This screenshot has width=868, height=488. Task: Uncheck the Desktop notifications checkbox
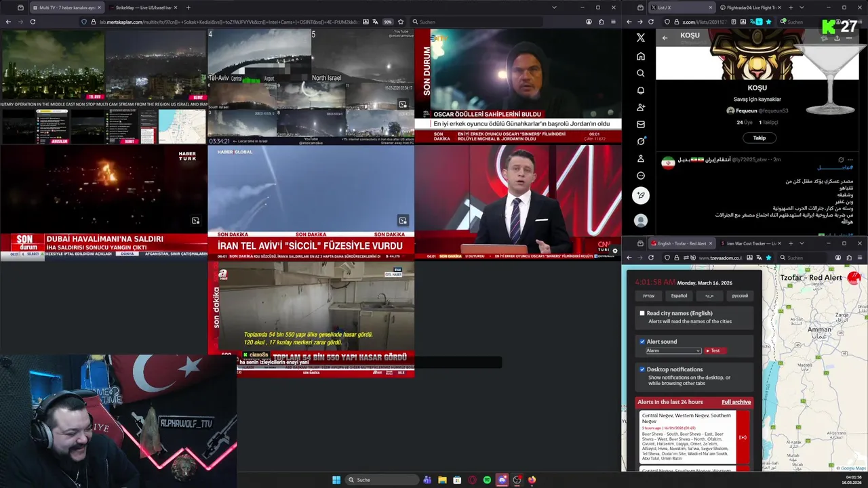point(642,369)
